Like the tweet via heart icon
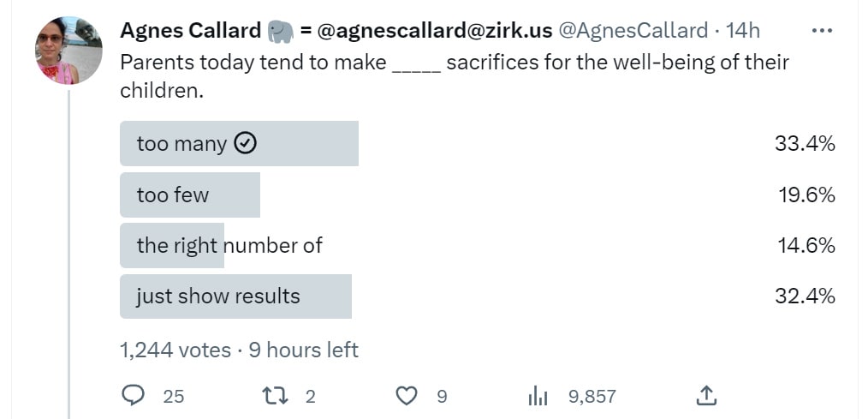Image resolution: width=868 pixels, height=419 pixels. point(408,395)
